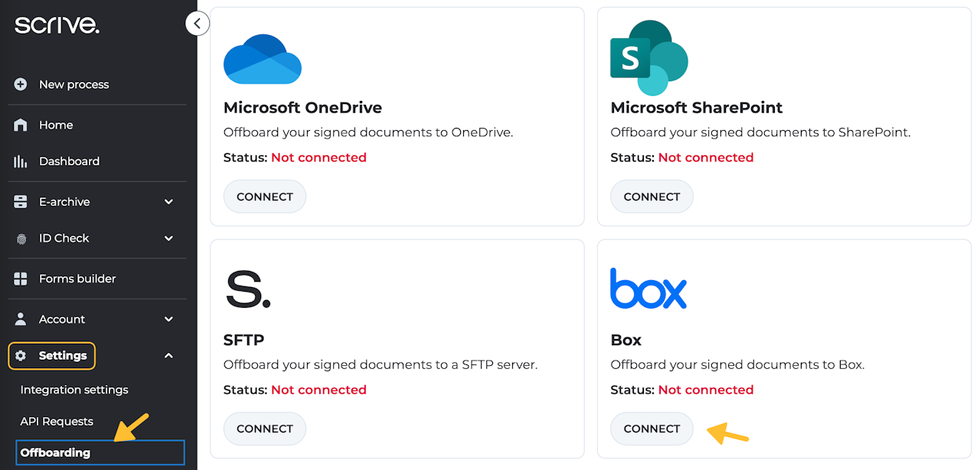Click the Microsoft OneDrive cloud logo
The width and height of the screenshot is (980, 470).
coord(262,59)
